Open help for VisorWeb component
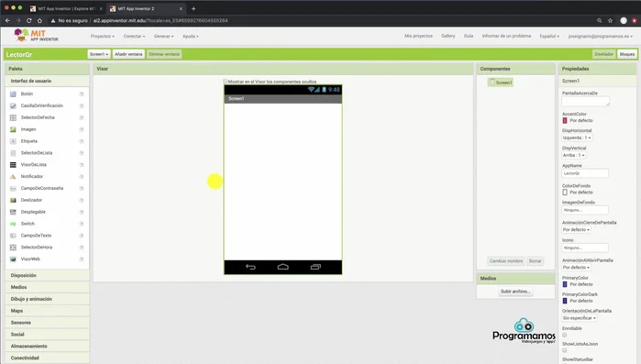Image resolution: width=641 pixels, height=364 pixels. (x=82, y=259)
